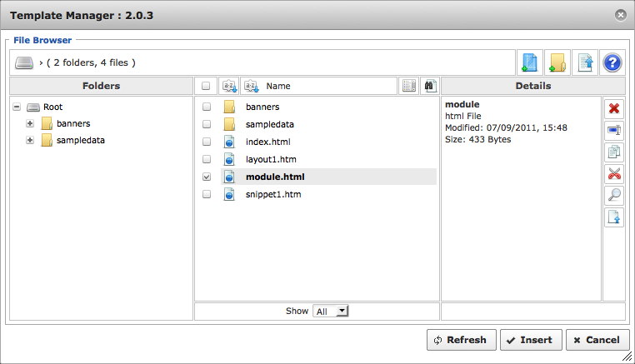Click the upload file toolbar icon

click(x=585, y=62)
